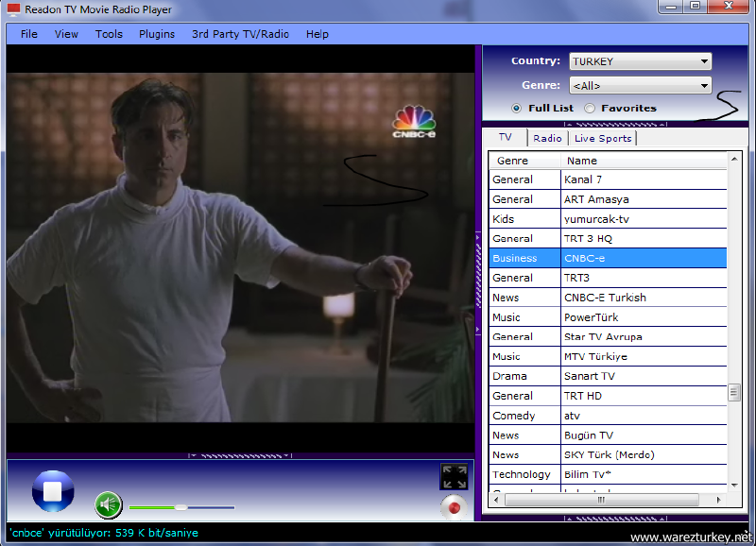This screenshot has width=756, height=546.
Task: Click the Comedy genre cell
Action: [x=524, y=416]
